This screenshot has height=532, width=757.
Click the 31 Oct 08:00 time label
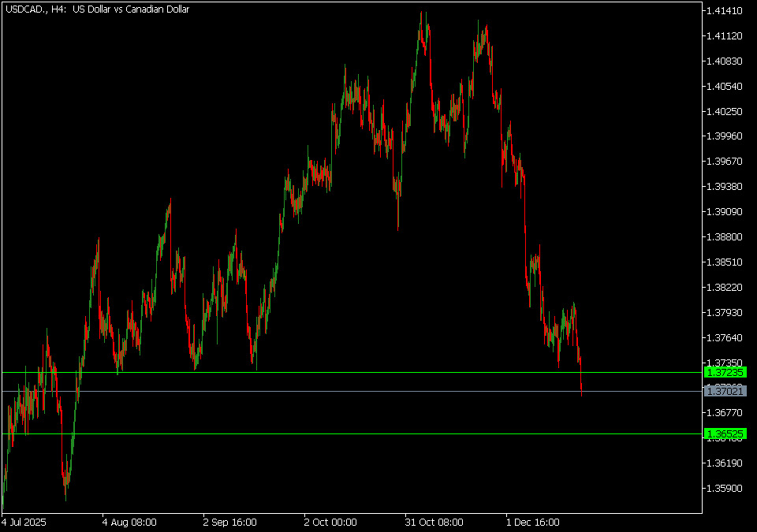click(x=432, y=522)
